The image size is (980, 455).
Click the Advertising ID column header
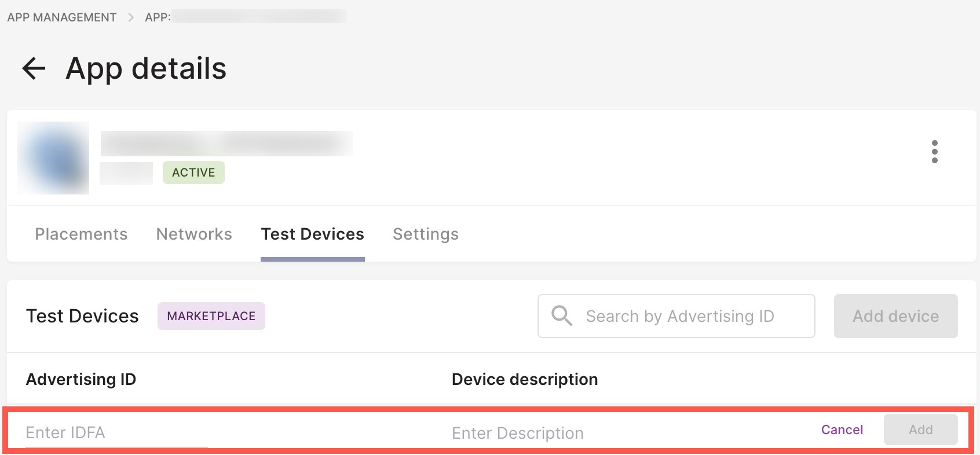(81, 379)
